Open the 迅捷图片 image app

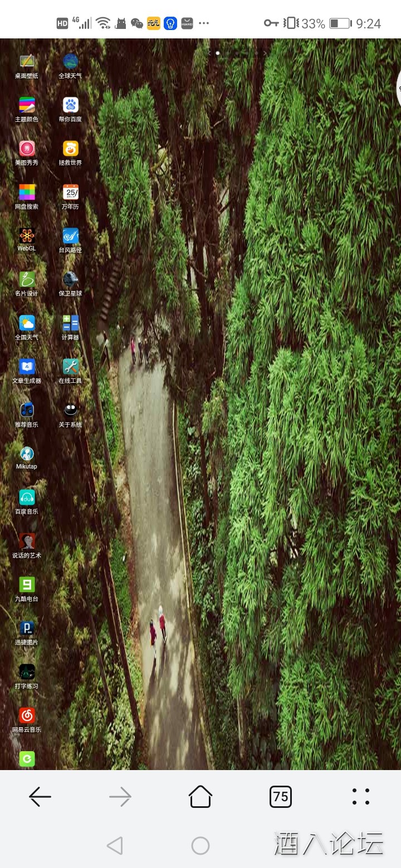[27, 628]
